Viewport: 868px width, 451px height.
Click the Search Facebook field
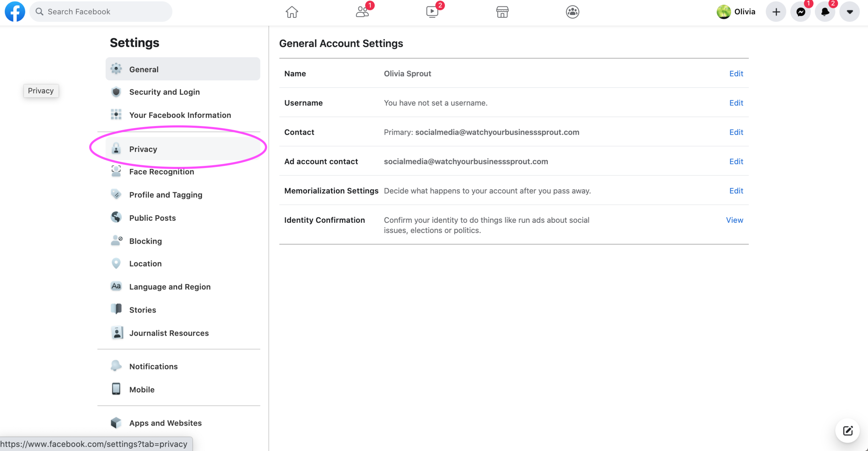(x=100, y=11)
